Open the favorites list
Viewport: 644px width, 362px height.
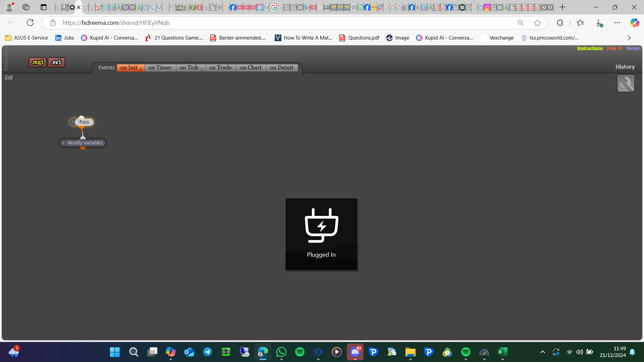click(x=580, y=23)
